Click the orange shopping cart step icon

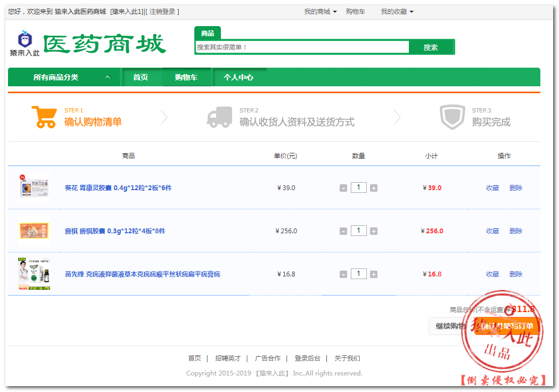[x=44, y=117]
